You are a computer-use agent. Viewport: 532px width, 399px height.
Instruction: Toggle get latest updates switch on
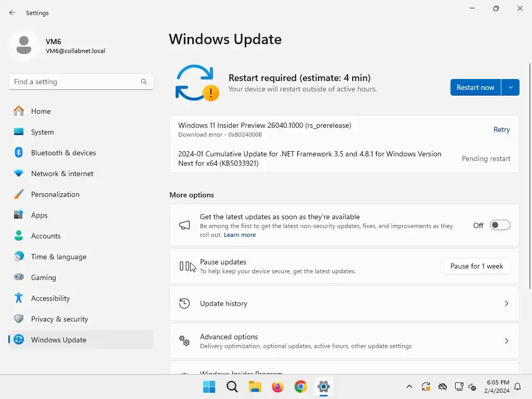tap(500, 225)
